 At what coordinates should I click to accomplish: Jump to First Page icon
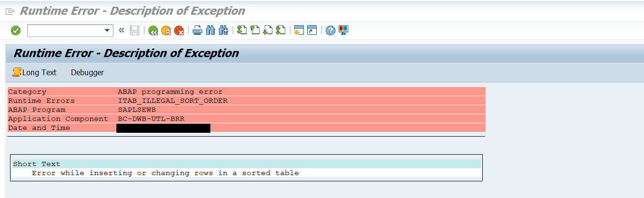point(242,30)
